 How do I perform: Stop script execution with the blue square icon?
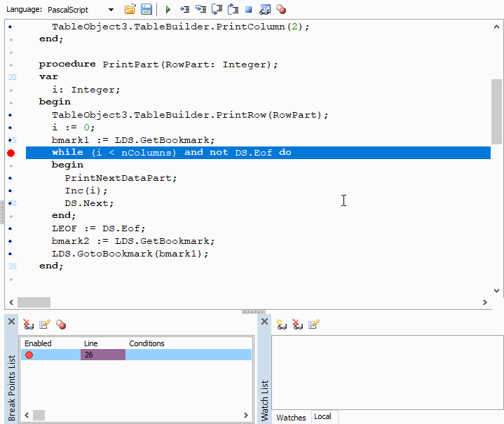[248, 10]
